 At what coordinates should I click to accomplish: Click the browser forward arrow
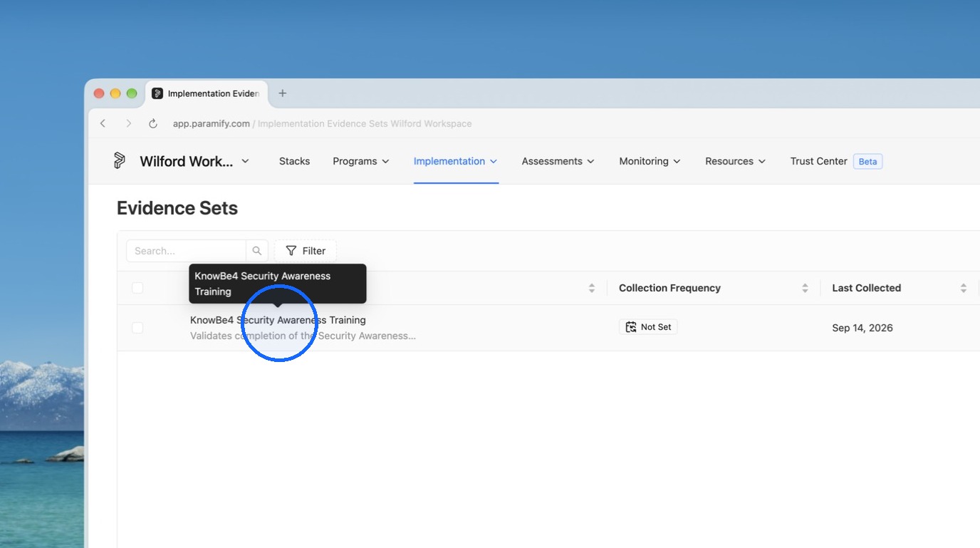point(128,123)
